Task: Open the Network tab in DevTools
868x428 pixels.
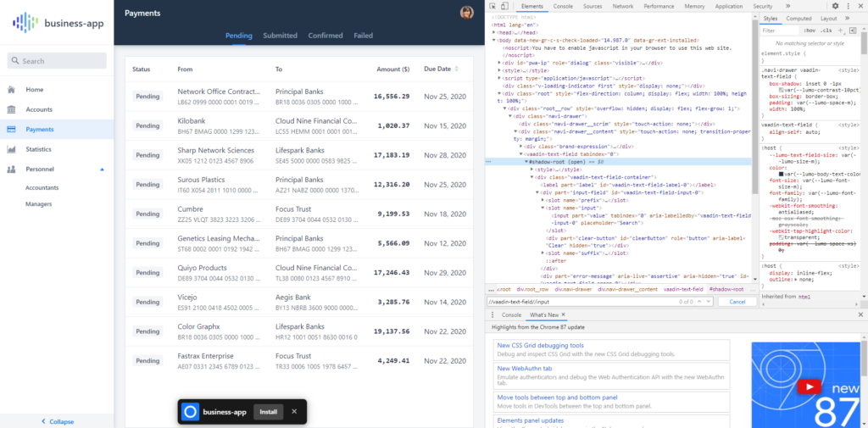Action: coord(623,6)
